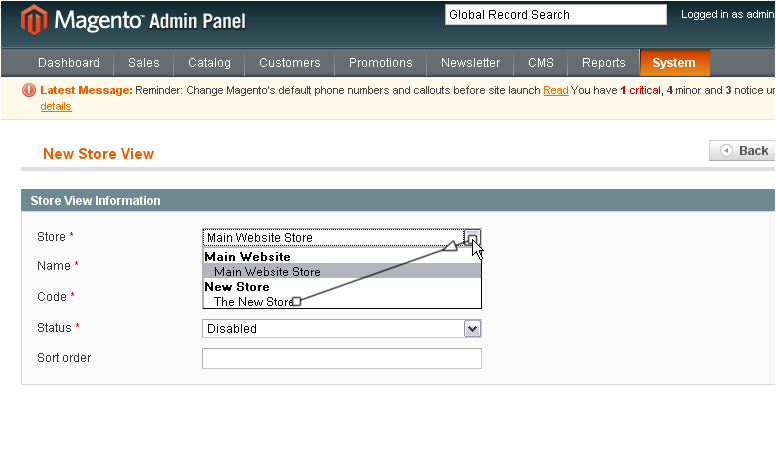Go back using the Back button

(742, 150)
